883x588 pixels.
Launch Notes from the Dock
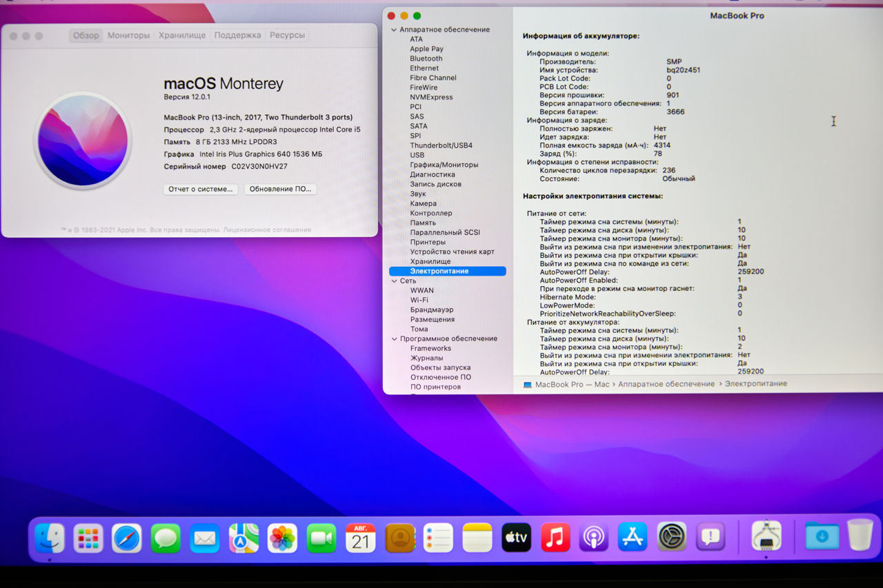point(477,538)
